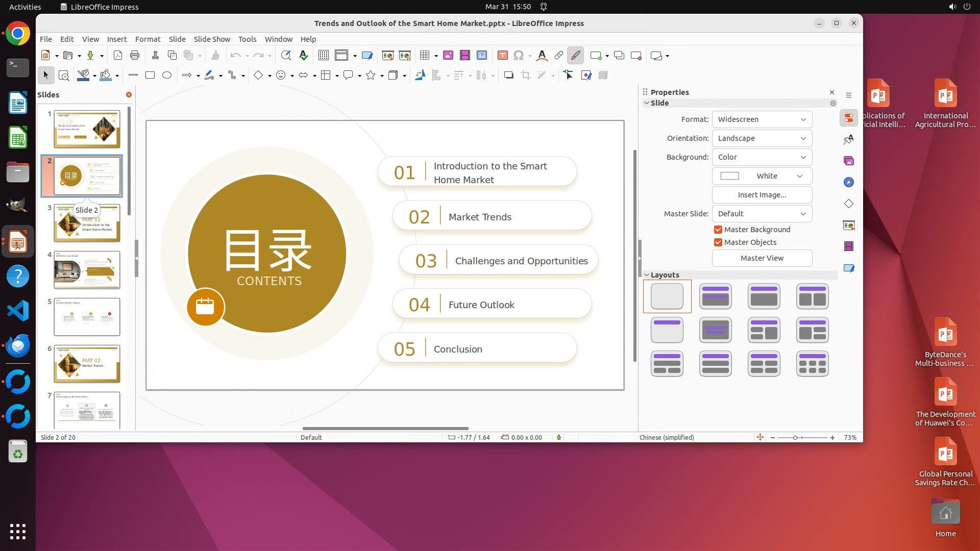The height and width of the screenshot is (551, 980).
Task: Toggle the Highlighting pen toolbar button
Action: tap(575, 56)
